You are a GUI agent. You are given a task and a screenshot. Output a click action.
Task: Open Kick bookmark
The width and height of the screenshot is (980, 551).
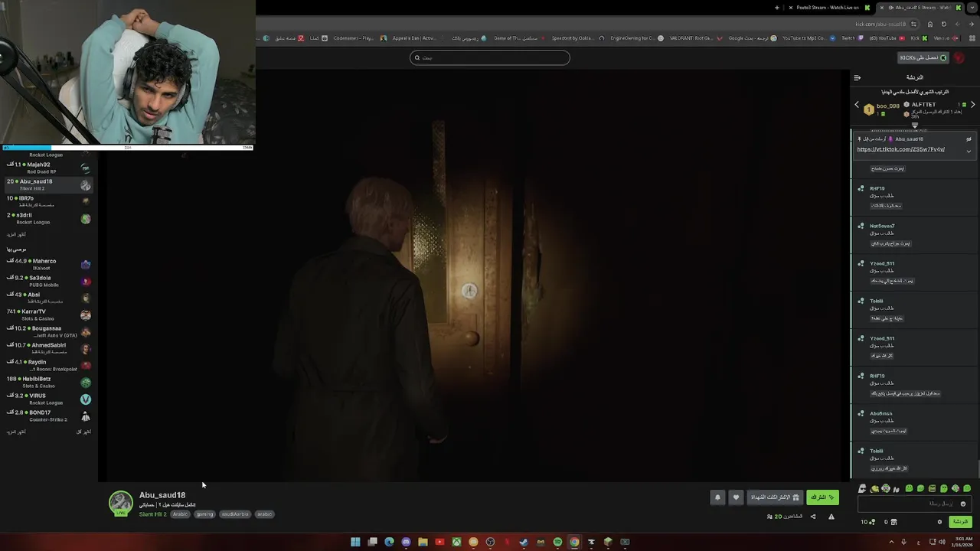(920, 38)
